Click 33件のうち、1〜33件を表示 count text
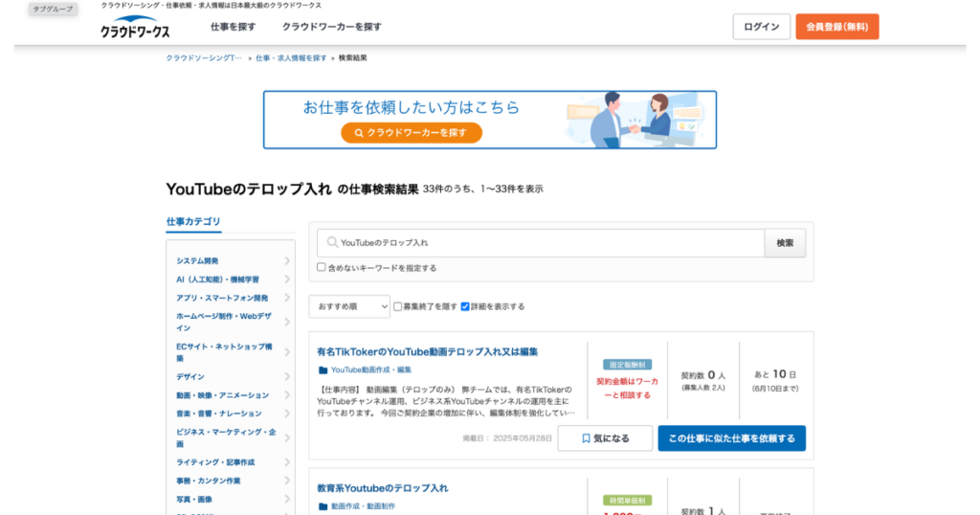Viewport: 980px width, 515px height. (482, 189)
